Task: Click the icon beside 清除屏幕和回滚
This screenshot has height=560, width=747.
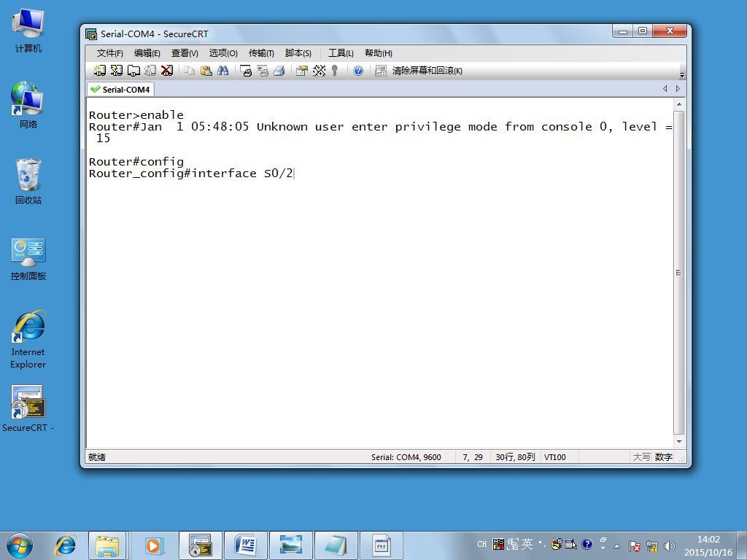Action: click(380, 71)
